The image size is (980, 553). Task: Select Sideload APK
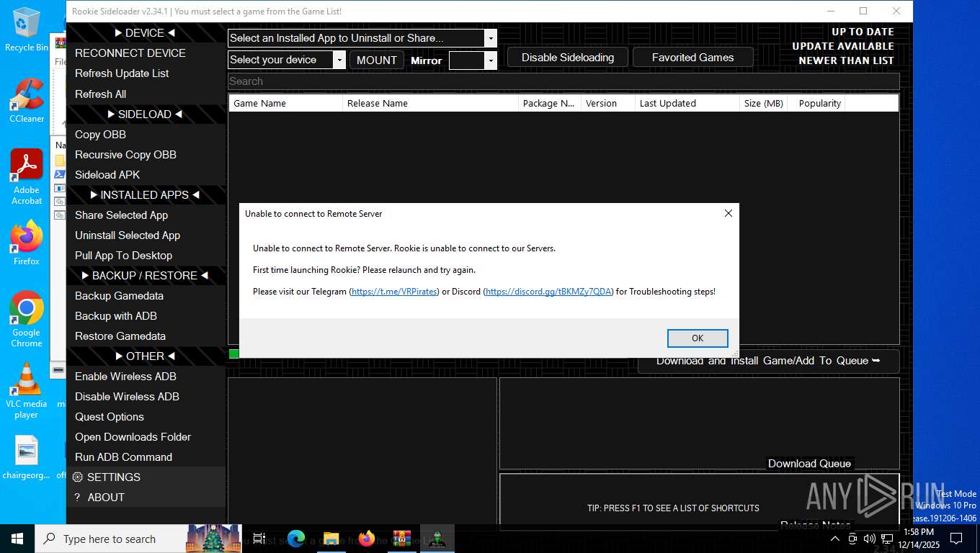click(x=146, y=174)
